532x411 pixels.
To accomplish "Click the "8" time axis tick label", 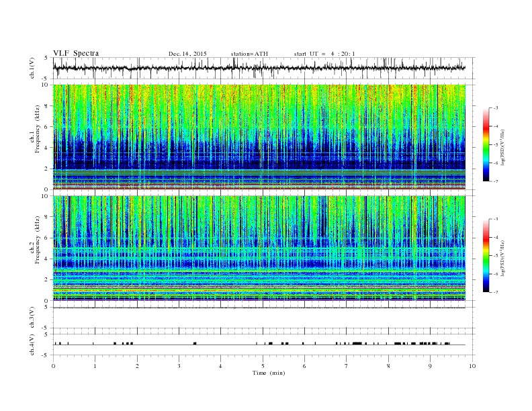I will click(x=388, y=366).
